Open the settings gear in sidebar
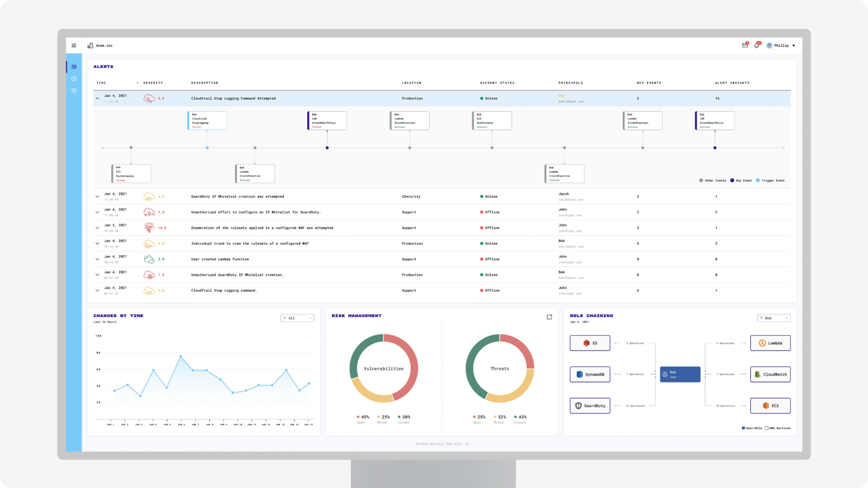 74,91
